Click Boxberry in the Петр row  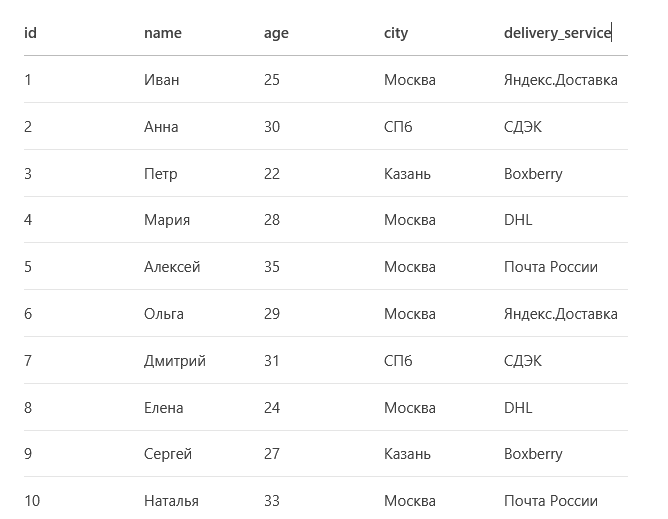(533, 174)
